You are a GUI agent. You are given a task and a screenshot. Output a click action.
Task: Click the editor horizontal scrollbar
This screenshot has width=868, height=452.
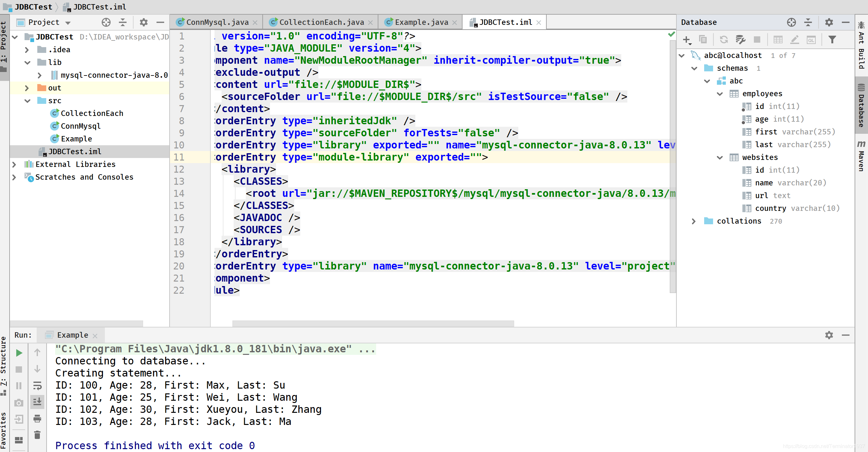point(373,323)
